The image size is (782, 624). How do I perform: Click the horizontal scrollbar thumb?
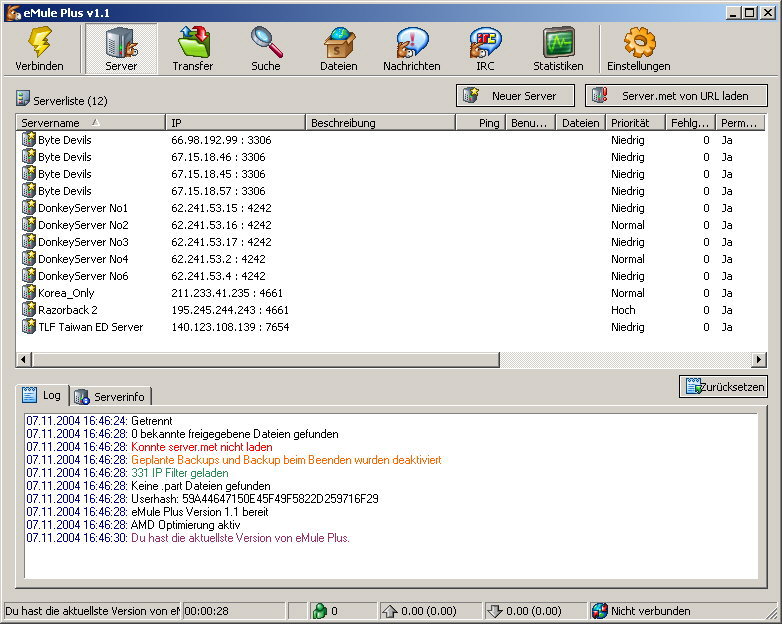265,359
